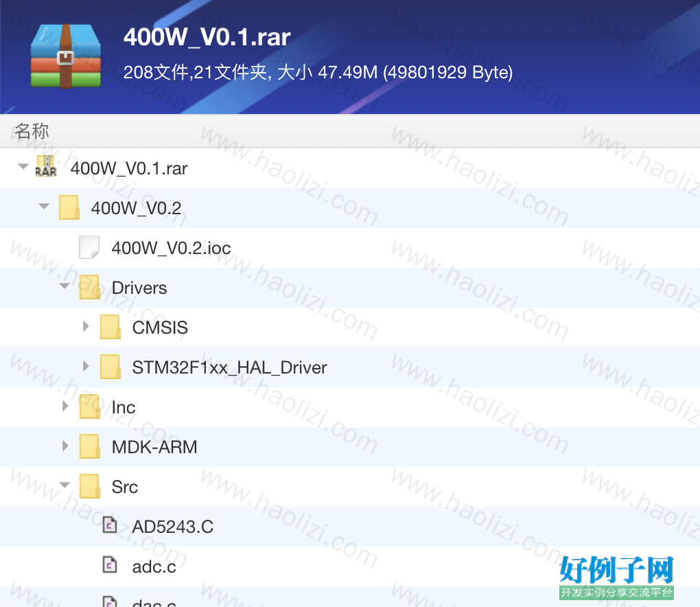Select the MDK-ARM folder name

click(x=154, y=447)
